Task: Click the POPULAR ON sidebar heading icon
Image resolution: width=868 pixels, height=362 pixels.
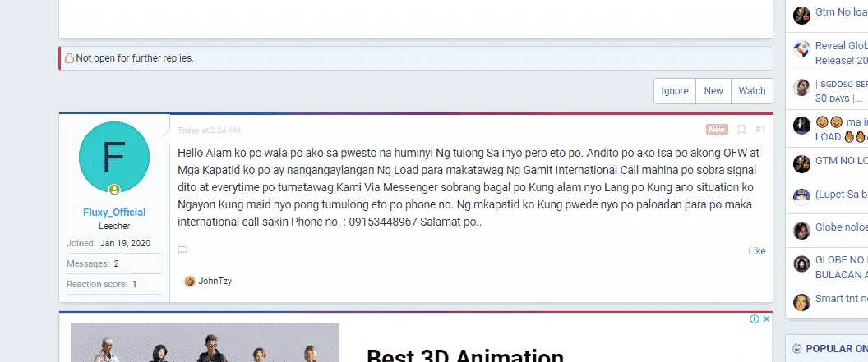Action: pos(797,349)
